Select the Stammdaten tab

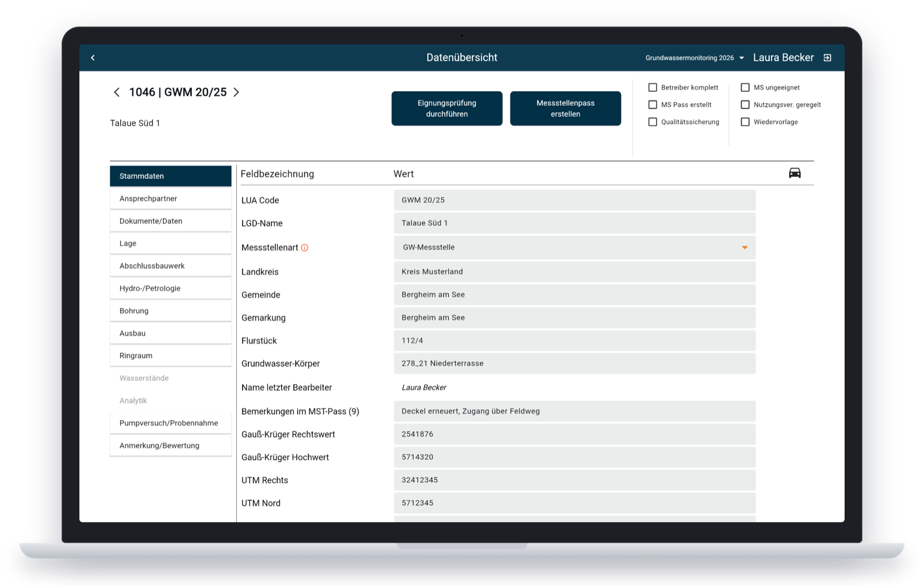point(170,176)
